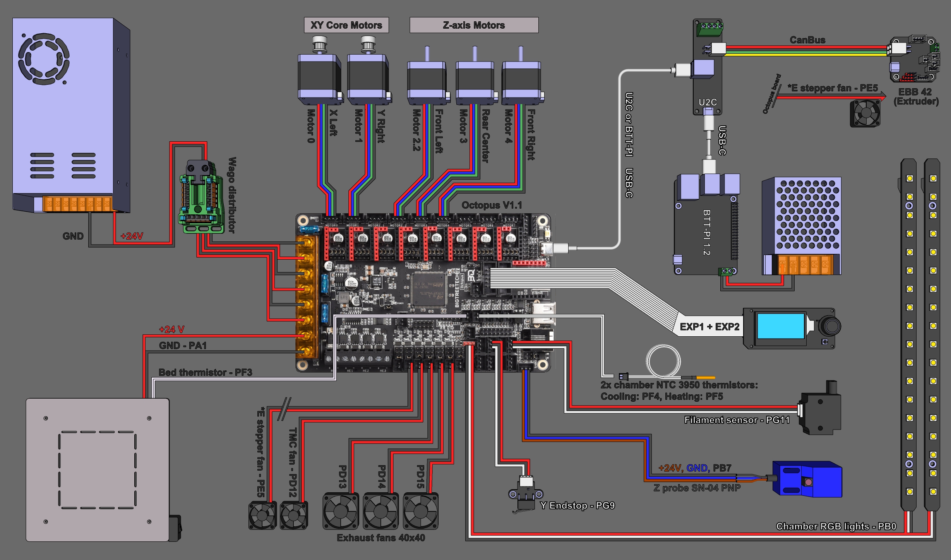Click the heated bed plate

click(x=98, y=469)
